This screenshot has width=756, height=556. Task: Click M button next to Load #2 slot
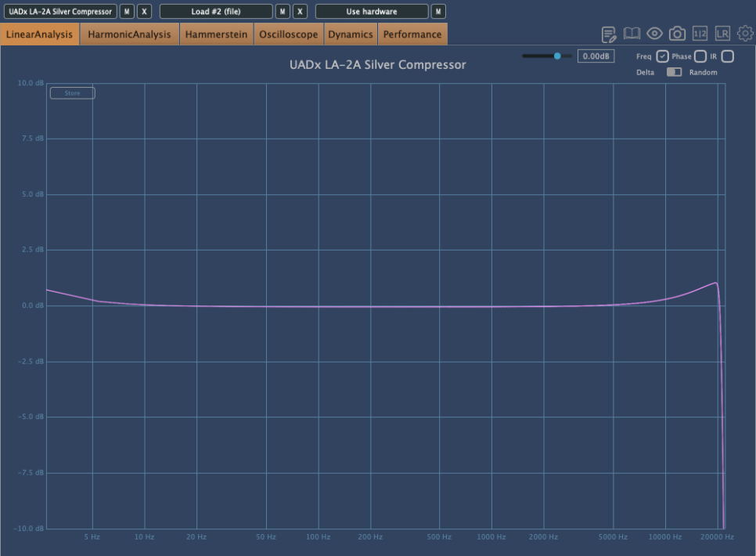click(283, 12)
